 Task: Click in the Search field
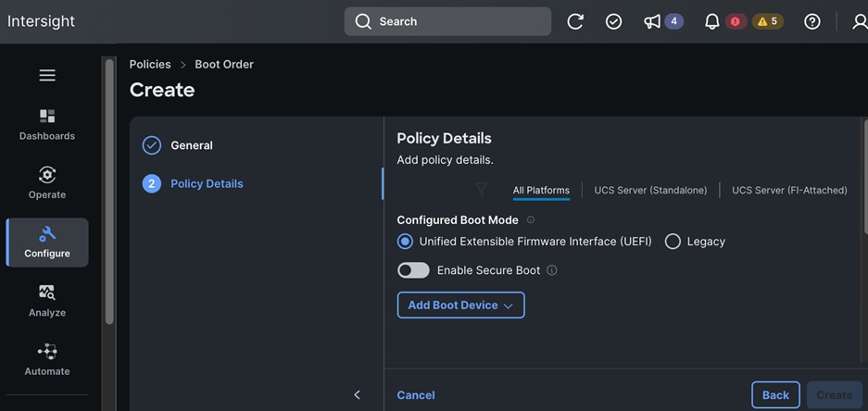click(x=447, y=21)
